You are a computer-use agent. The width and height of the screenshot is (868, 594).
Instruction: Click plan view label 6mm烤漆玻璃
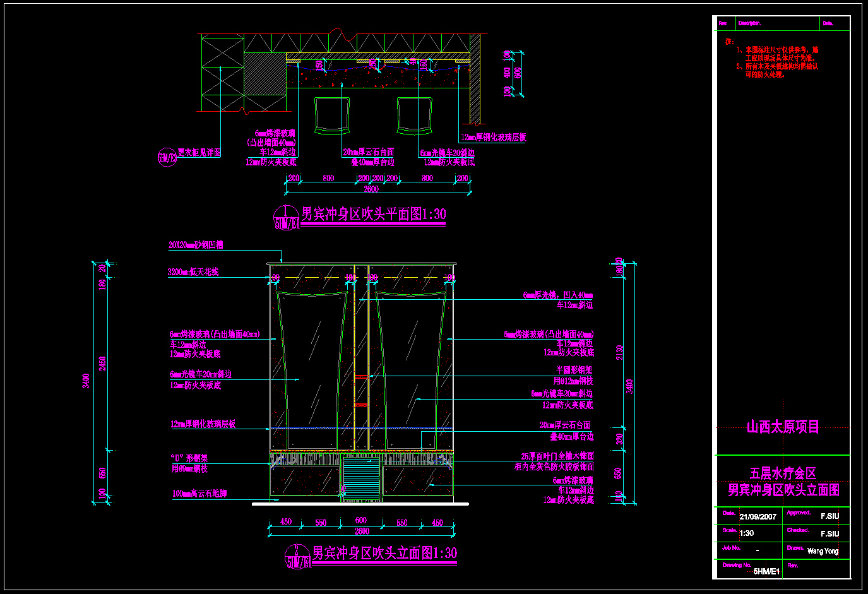point(275,133)
